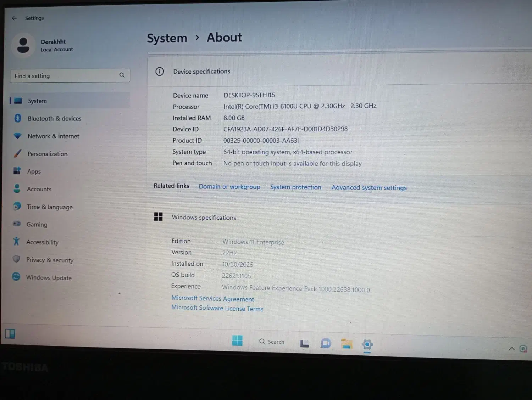Image resolution: width=532 pixels, height=400 pixels.
Task: Click the Find a setting search field
Action: (70, 75)
